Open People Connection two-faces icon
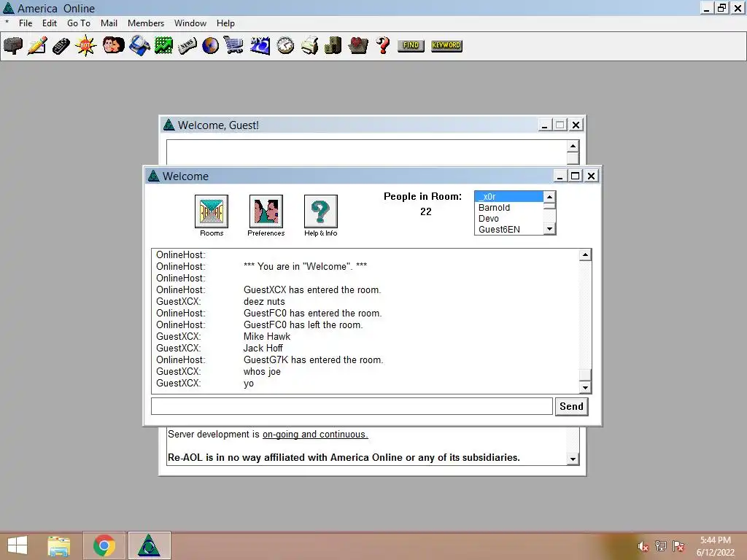The image size is (747, 560). click(113, 46)
